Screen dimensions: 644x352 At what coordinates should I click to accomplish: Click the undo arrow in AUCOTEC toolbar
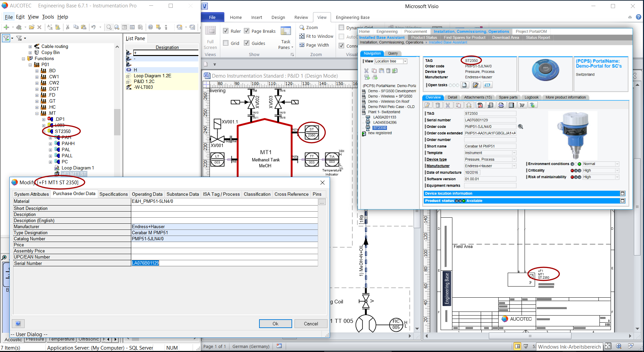click(x=93, y=27)
